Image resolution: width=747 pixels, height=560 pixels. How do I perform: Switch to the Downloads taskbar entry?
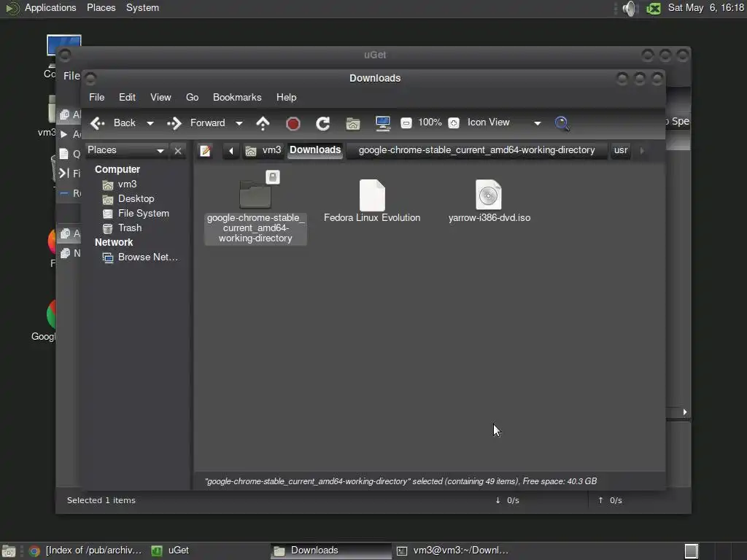point(330,551)
